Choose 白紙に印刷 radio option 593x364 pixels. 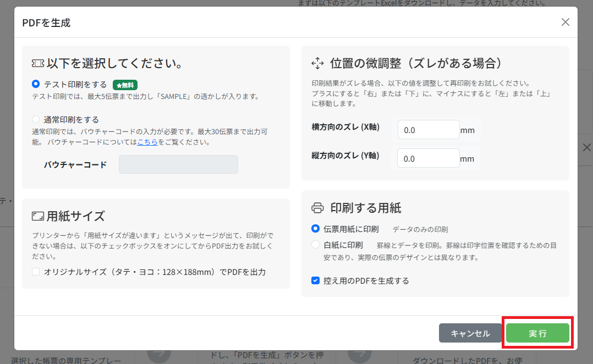[315, 245]
